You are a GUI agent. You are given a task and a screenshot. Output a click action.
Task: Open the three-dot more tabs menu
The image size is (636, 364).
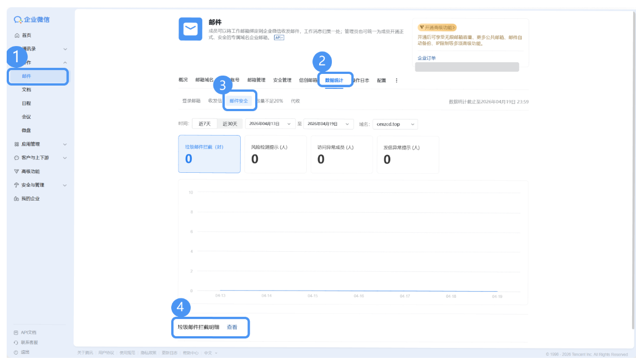click(396, 80)
